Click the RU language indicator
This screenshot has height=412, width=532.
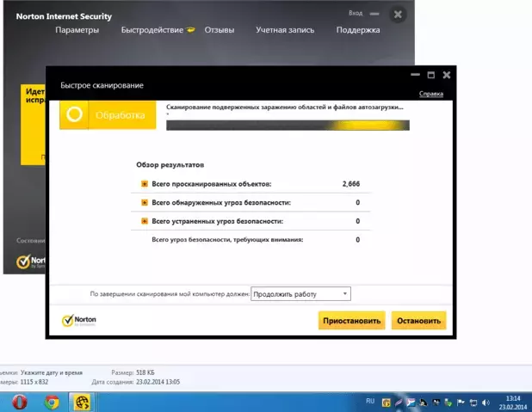coord(370,401)
